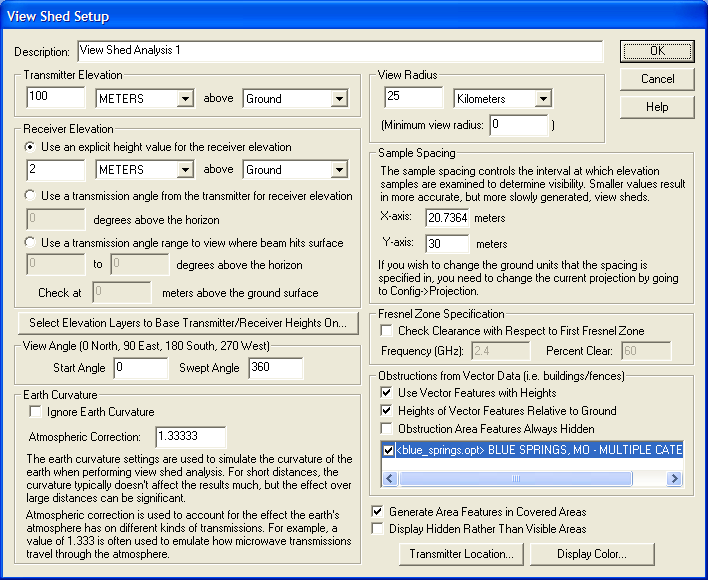Image resolution: width=708 pixels, height=580 pixels.
Task: Click right arrow of layer list scrollbar
Action: click(x=675, y=478)
